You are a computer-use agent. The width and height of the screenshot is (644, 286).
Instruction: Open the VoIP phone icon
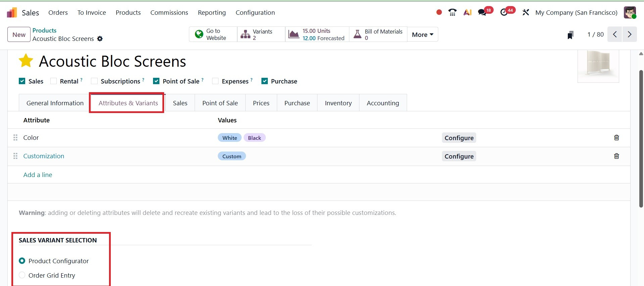[x=452, y=13]
